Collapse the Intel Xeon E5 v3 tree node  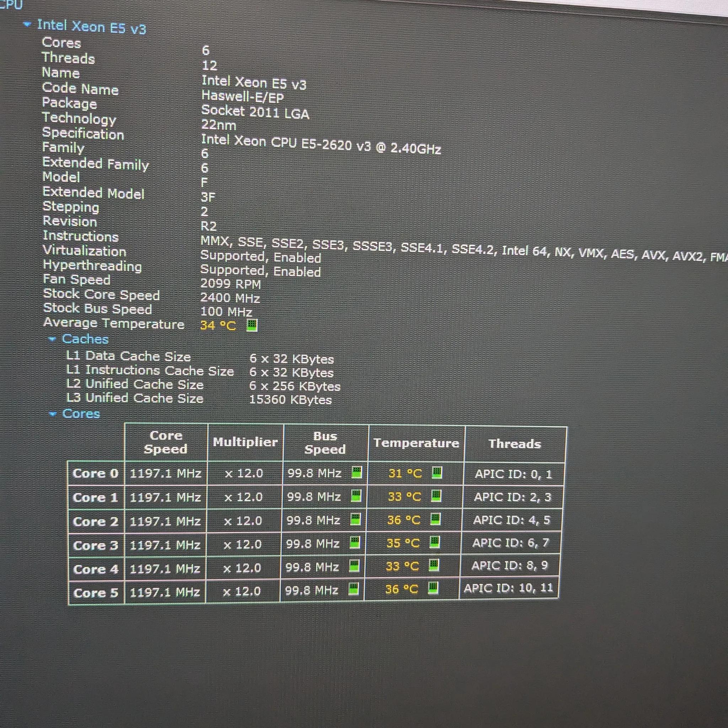[27, 25]
